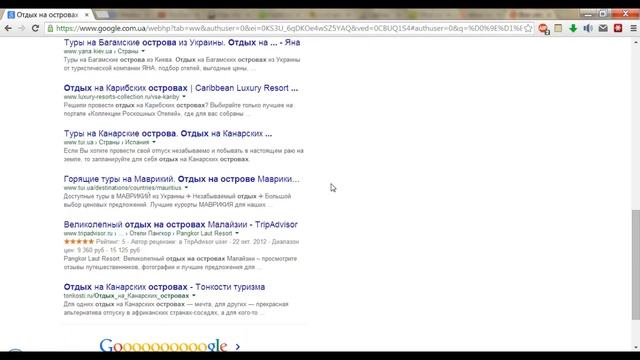Click the green padlock security icon
640x360 pixels.
(x=50, y=28)
